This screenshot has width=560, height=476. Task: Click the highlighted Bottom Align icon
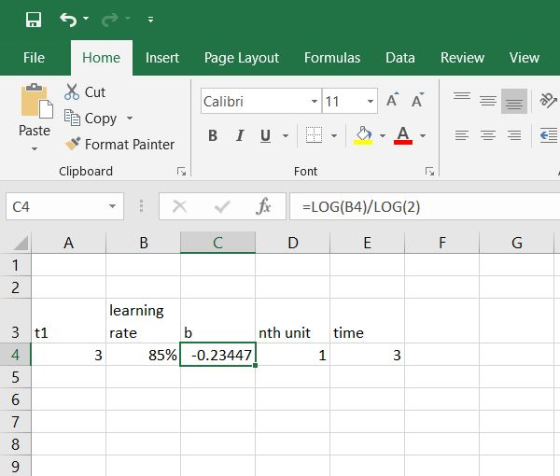click(514, 101)
